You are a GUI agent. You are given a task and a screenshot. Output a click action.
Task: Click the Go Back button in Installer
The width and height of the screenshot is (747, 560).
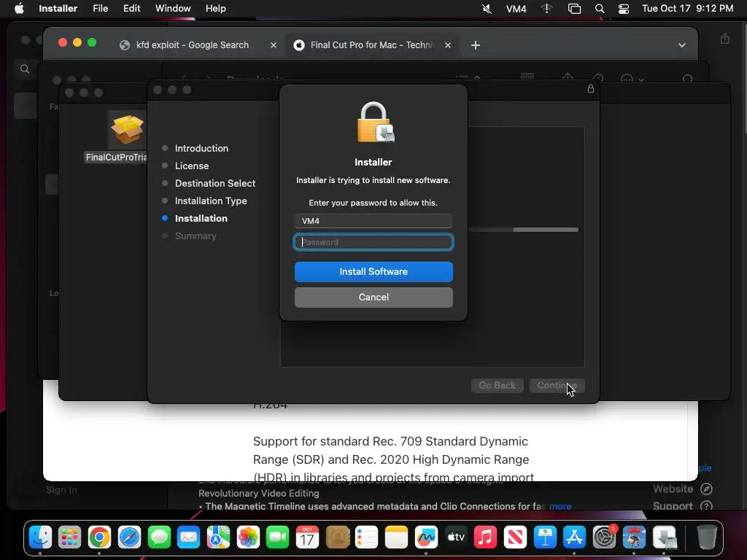click(498, 385)
